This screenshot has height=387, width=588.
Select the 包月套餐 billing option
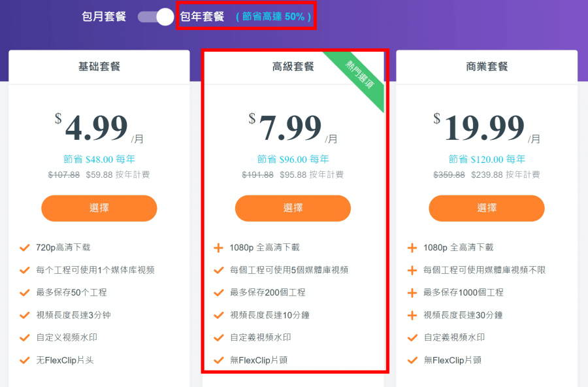tap(104, 16)
